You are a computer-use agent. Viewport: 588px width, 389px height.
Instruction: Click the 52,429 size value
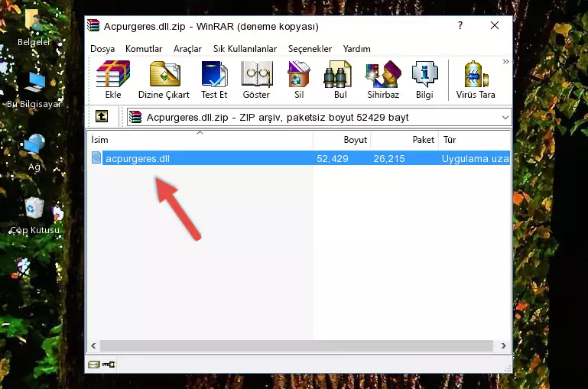[x=333, y=158]
